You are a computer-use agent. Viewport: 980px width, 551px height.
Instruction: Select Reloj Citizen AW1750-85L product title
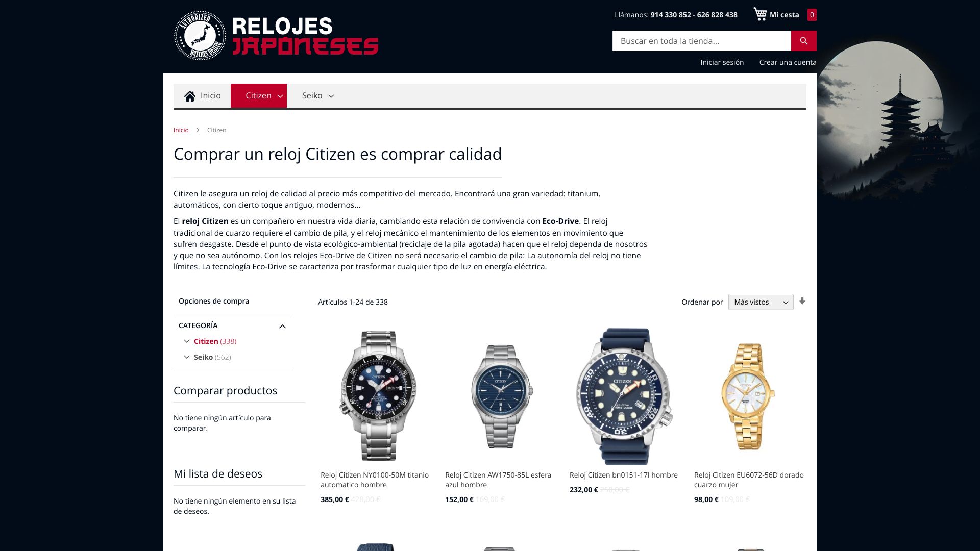[x=498, y=480]
